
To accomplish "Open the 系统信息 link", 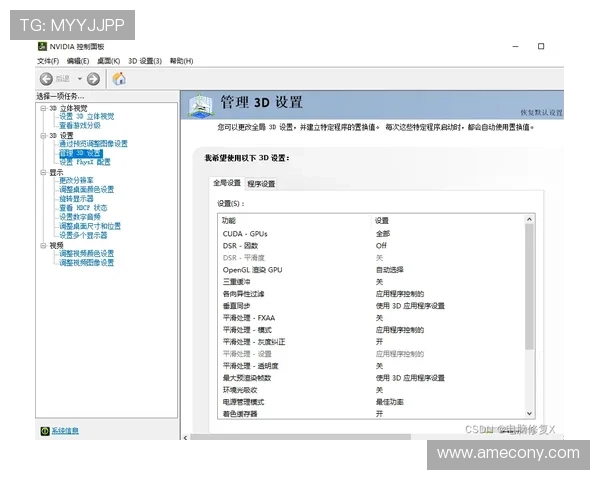I will point(65,431).
